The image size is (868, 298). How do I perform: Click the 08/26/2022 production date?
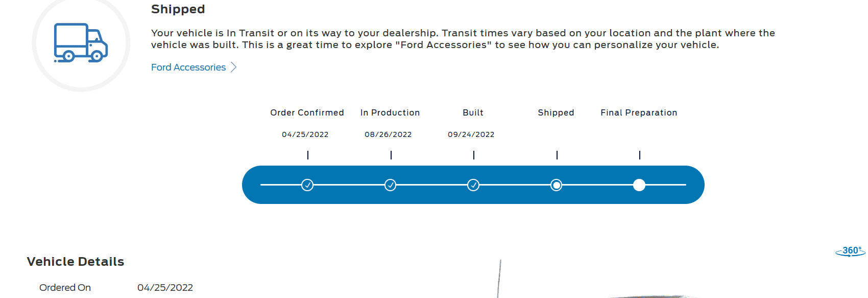tap(388, 134)
